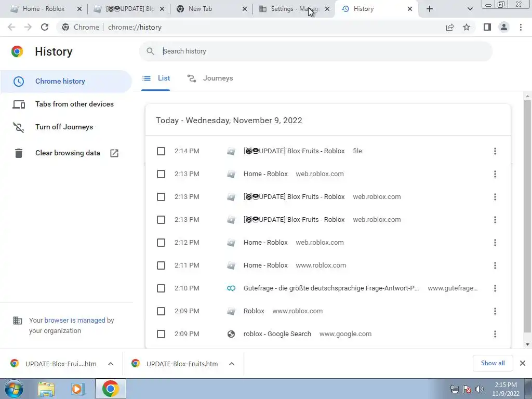
Task: Check the 2:12 PM Home - Roblox entry
Action: [161, 243]
